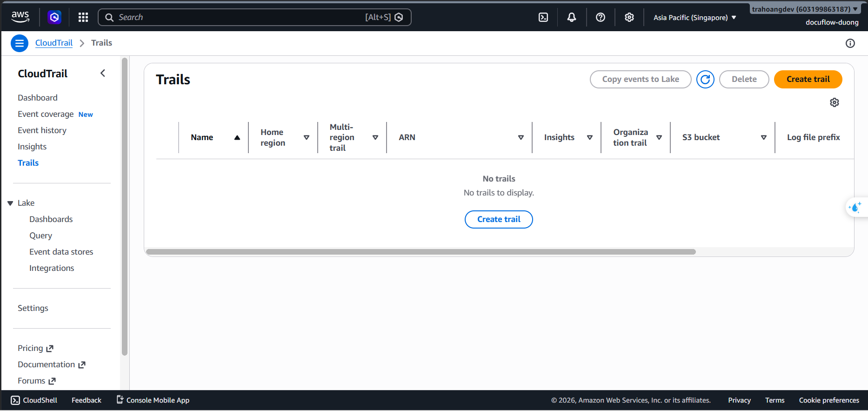Select Trails in the sidebar
This screenshot has width=868, height=411.
pyautogui.click(x=28, y=163)
